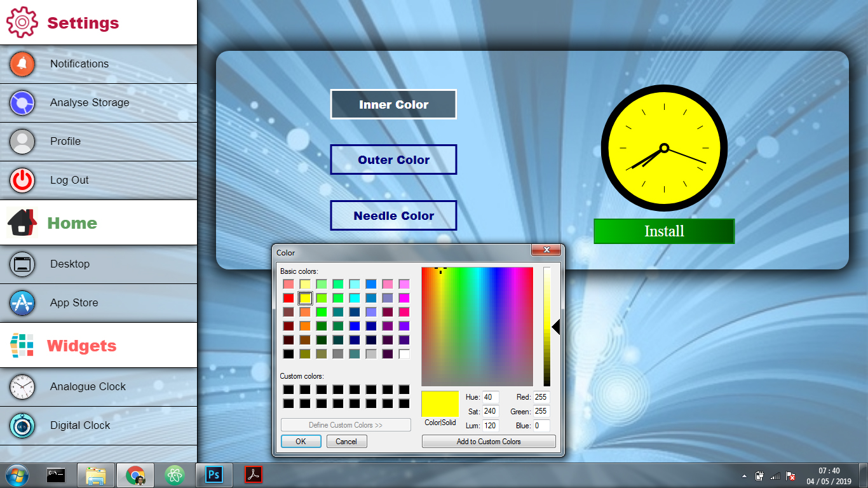The image size is (868, 488).
Task: Select the Analogue Clock widget icon
Action: pyautogui.click(x=22, y=386)
